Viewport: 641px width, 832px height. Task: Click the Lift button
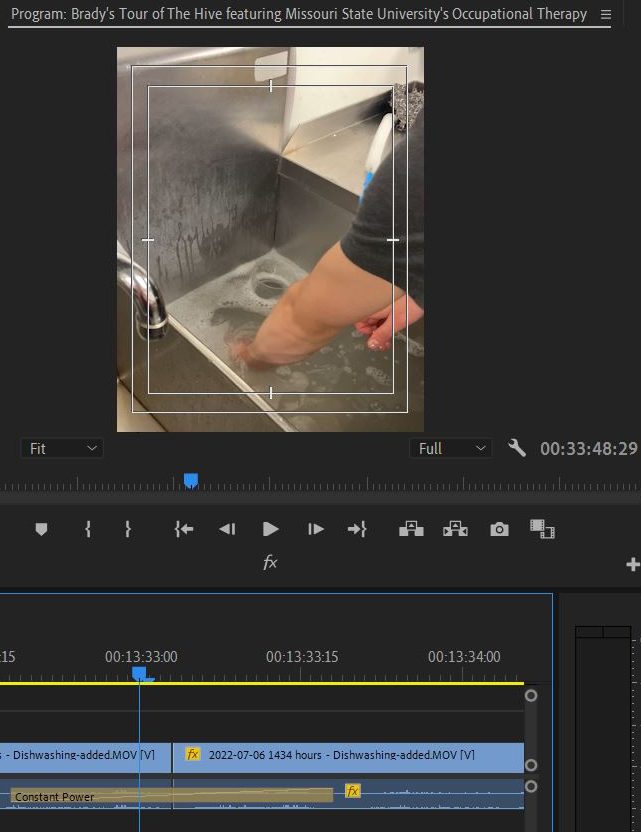pos(411,529)
